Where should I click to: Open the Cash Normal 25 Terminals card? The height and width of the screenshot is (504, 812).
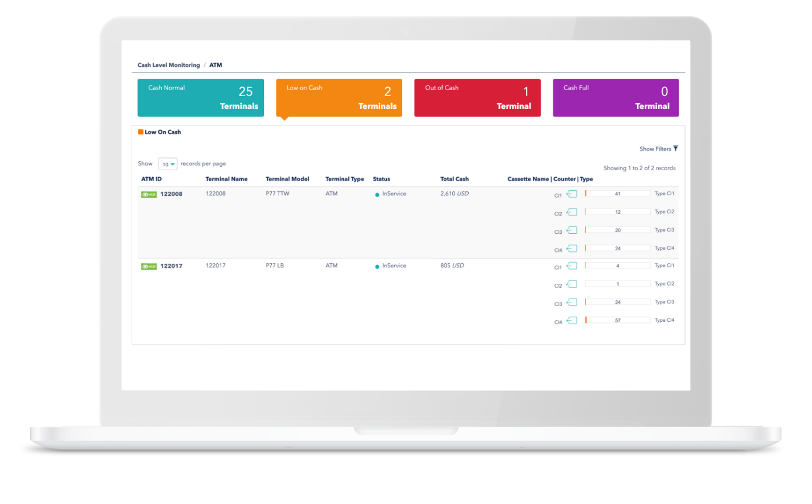(200, 98)
